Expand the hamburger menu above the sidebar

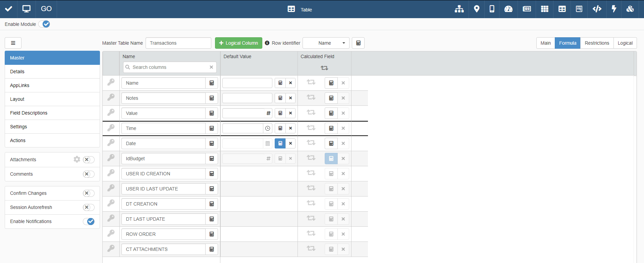click(13, 43)
